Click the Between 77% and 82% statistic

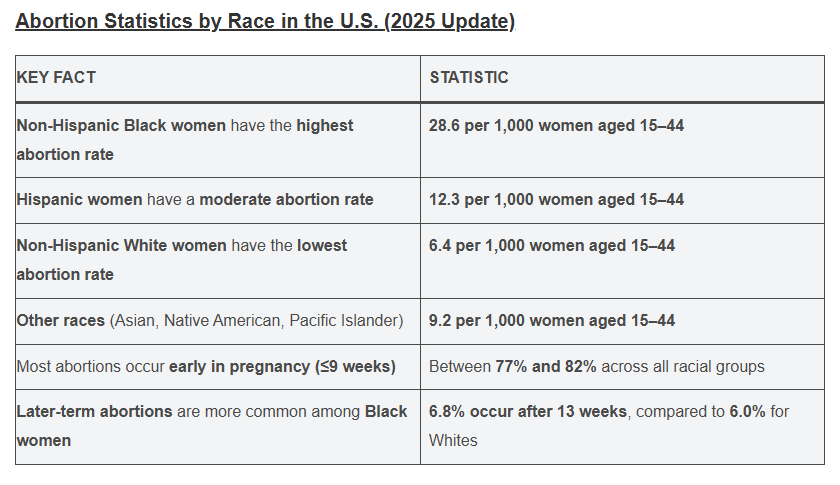[x=596, y=367]
